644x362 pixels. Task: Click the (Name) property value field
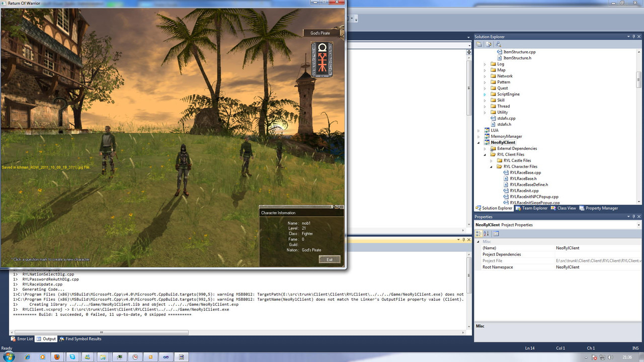(598, 248)
